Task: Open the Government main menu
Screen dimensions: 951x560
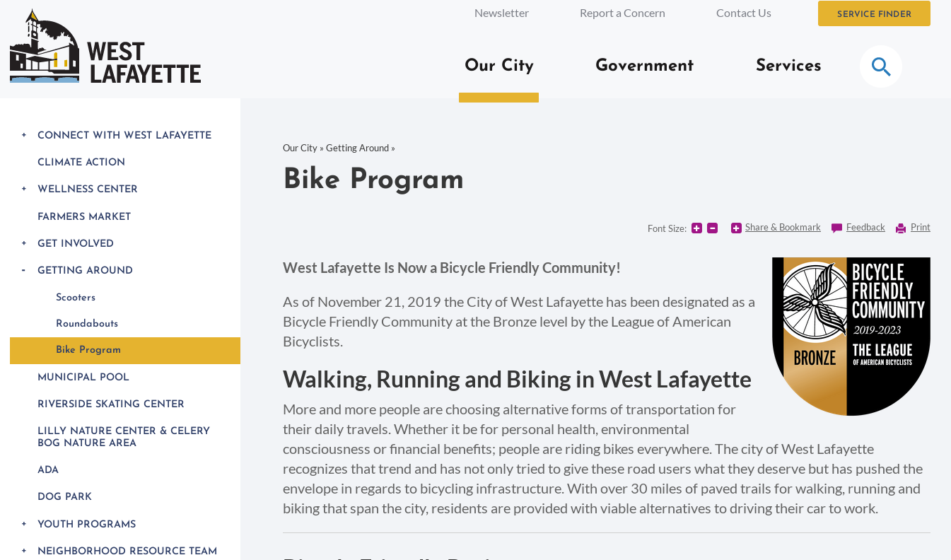Action: coord(644,66)
